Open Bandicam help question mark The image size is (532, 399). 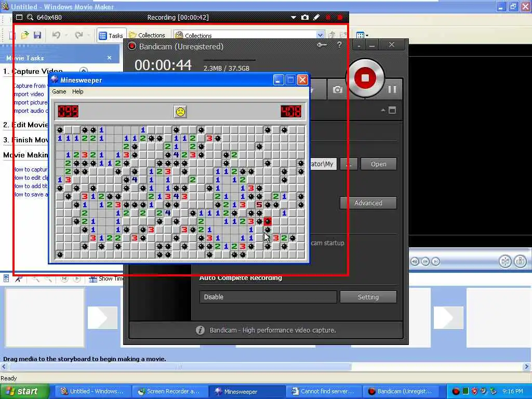pos(339,45)
